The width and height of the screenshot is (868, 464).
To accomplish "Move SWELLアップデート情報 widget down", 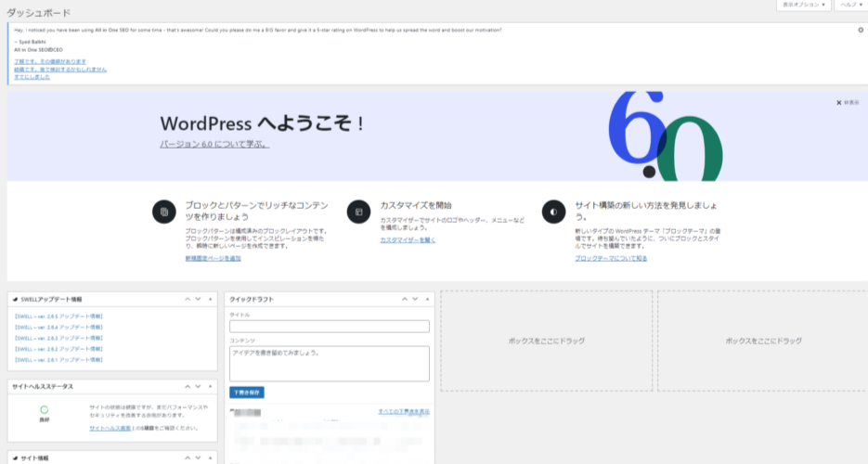I will click(x=198, y=299).
